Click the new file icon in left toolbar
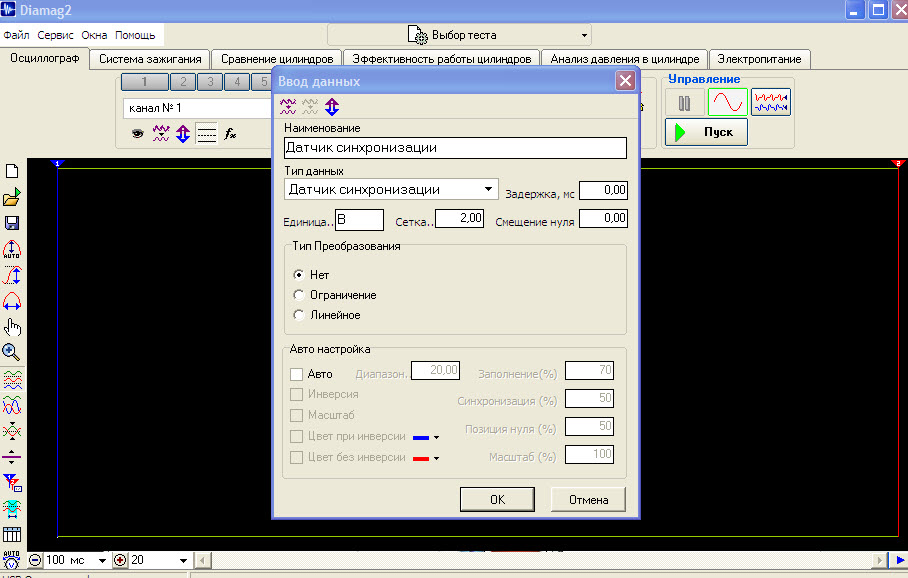Screen dimensions: 908x578 pos(12,171)
